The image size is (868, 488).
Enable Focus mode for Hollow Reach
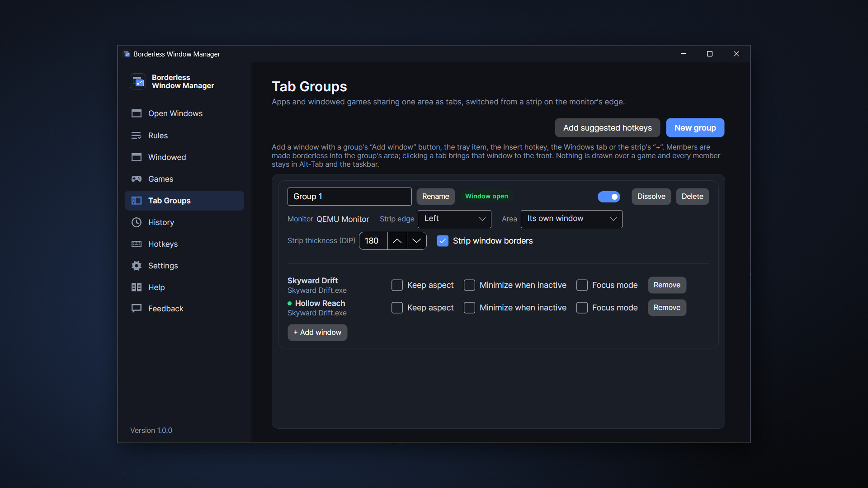click(582, 308)
